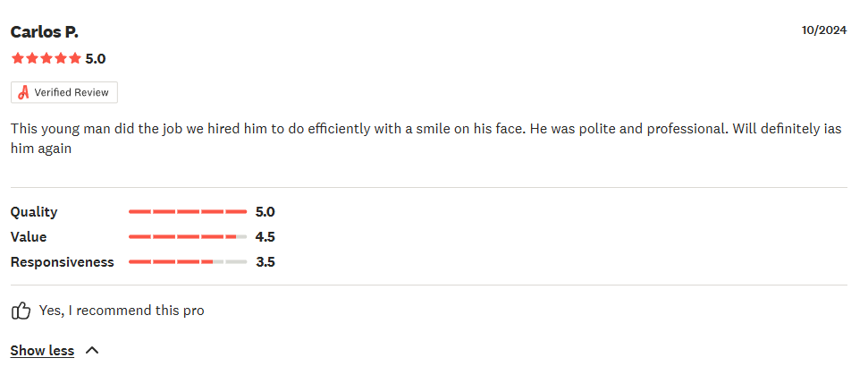Click the Angi logo in Verified Review badge
Image resolution: width=868 pixels, height=375 pixels.
23,92
